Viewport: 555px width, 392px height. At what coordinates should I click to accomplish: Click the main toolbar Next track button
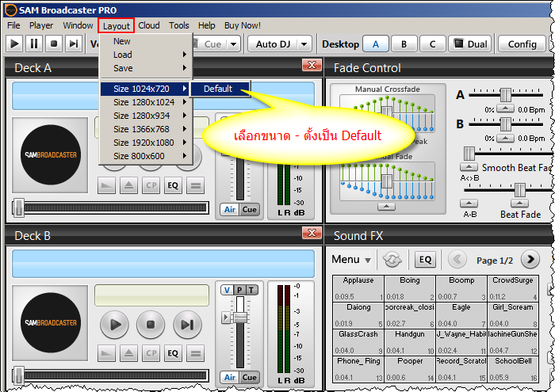pyautogui.click(x=74, y=44)
